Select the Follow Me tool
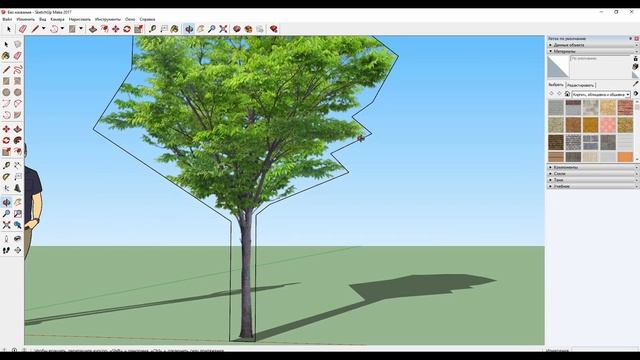Viewport: 640px width, 360px height. tap(18, 140)
